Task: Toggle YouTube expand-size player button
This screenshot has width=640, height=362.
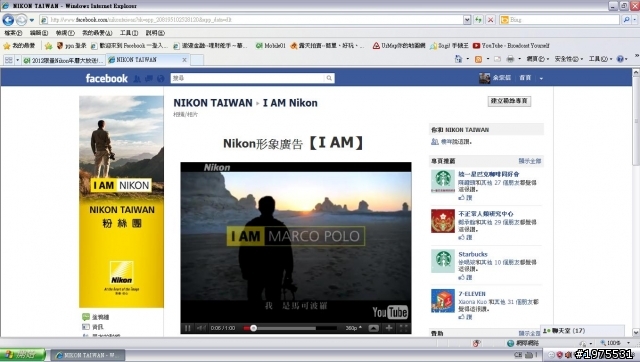Action: coord(373,328)
